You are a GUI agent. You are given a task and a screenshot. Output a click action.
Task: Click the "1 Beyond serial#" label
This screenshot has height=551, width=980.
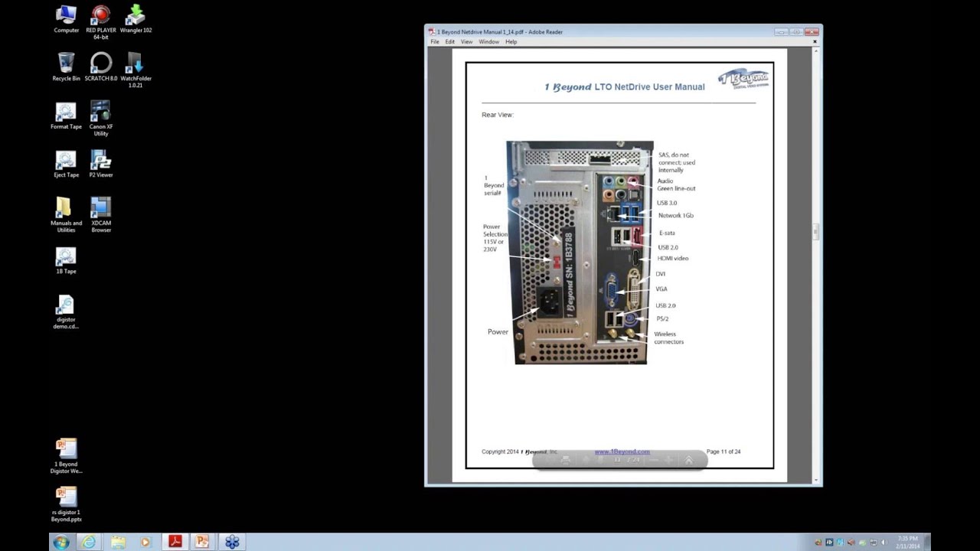point(494,185)
